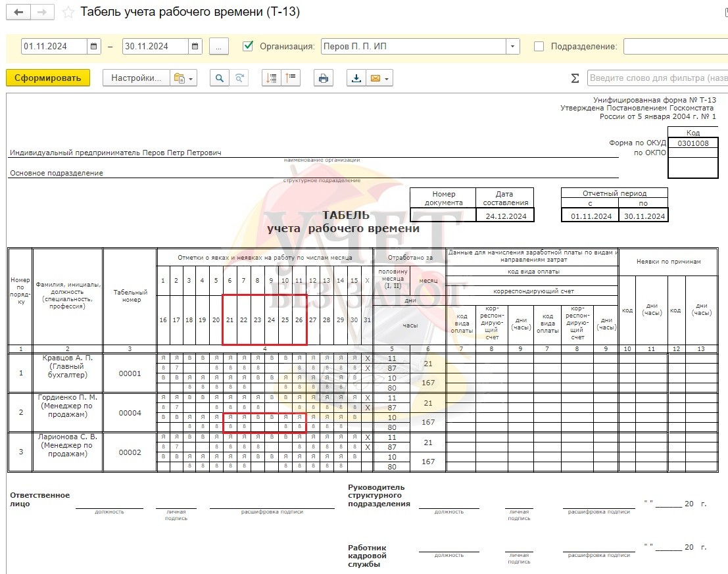728x574 pixels.
Task: Go back with the left arrow button
Action: pos(18,12)
